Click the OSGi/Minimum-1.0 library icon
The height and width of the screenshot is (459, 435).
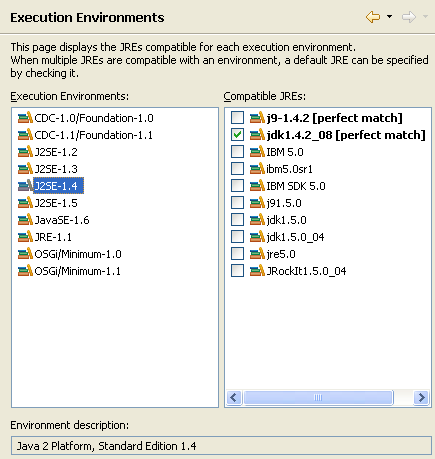point(25,254)
